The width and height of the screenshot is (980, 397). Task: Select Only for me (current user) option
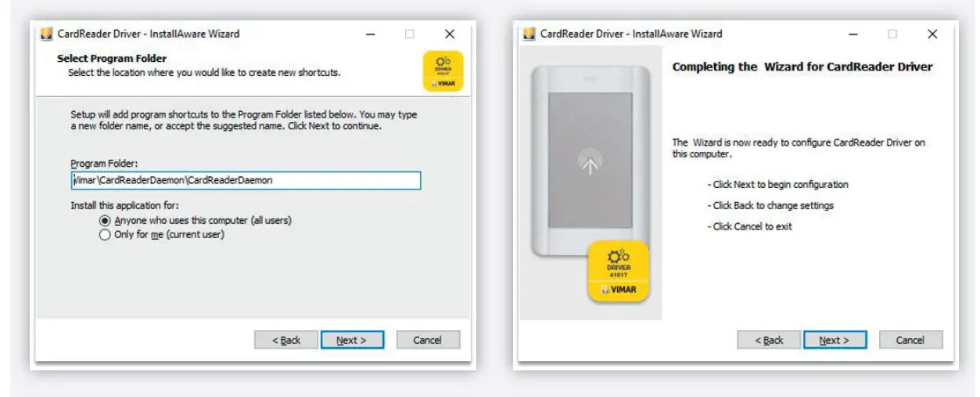click(162, 234)
